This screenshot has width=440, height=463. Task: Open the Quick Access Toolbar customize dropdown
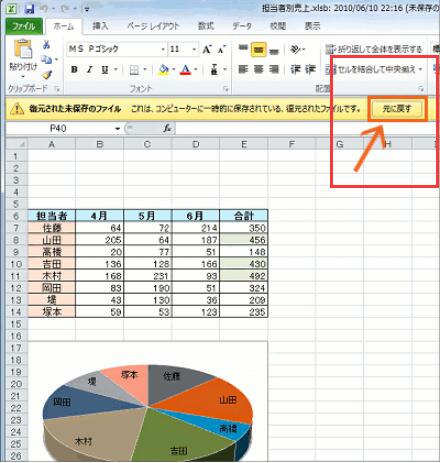click(x=87, y=9)
